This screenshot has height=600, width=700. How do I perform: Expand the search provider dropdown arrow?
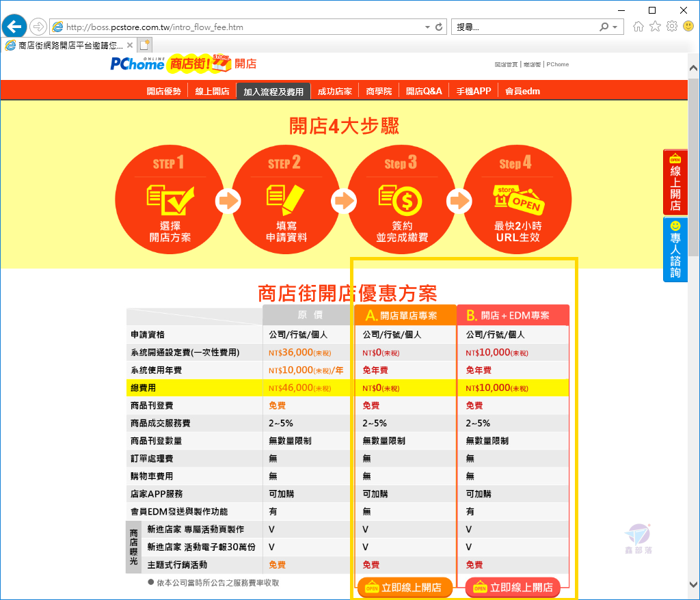[615, 27]
